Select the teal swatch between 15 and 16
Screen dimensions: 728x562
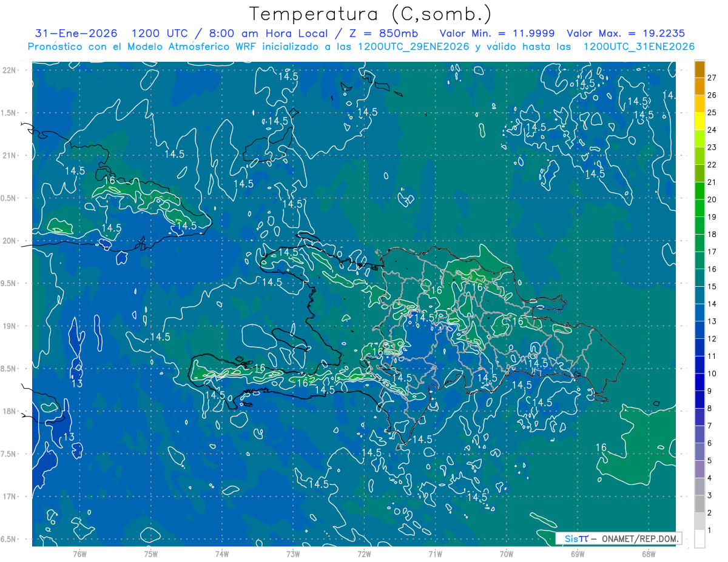(699, 278)
